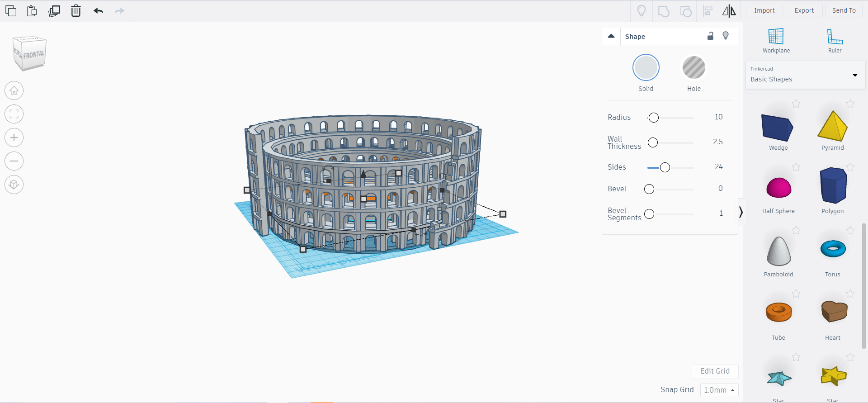Click Show All lightbulb in top toolbar
This screenshot has height=403, width=868.
642,11
